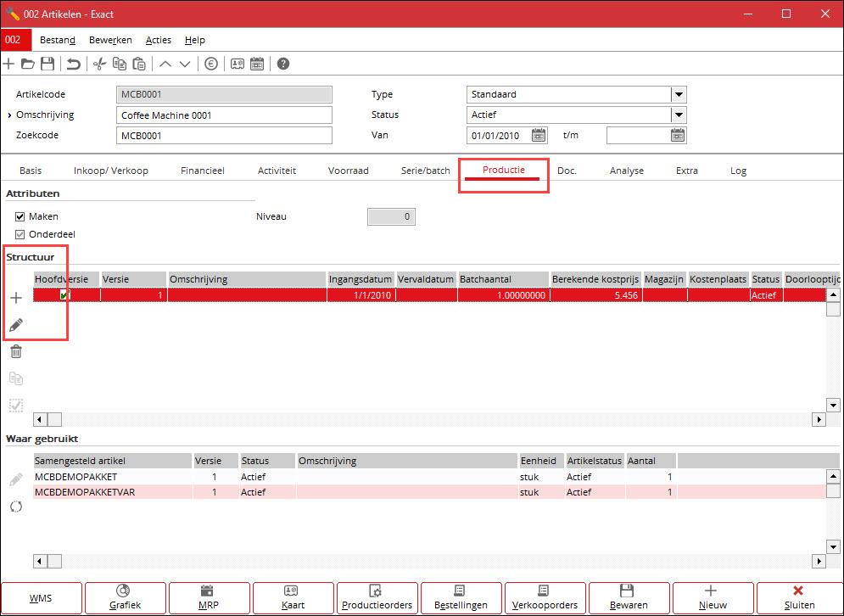Switch to the Analyse tab
Viewport: 844px width, 616px height.
coord(627,170)
